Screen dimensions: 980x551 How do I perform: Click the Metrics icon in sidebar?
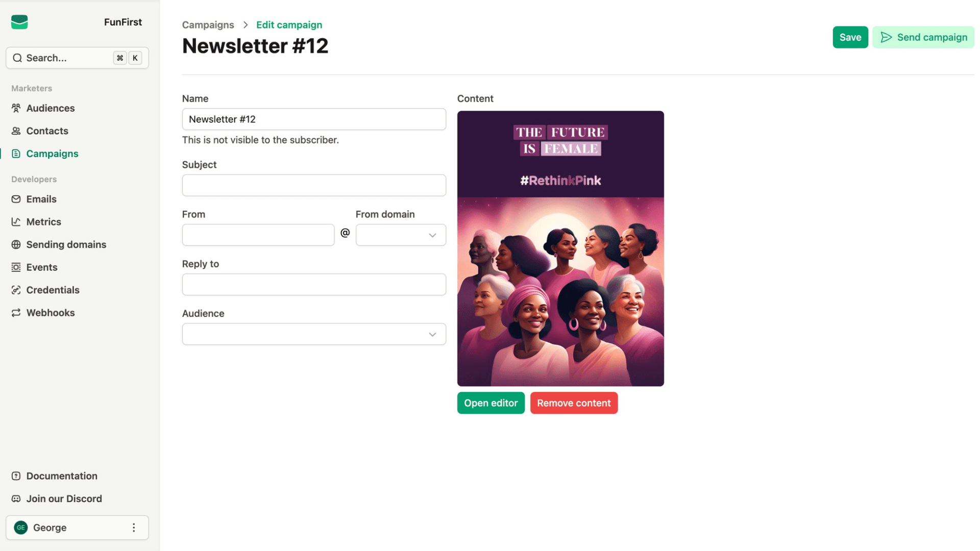16,222
